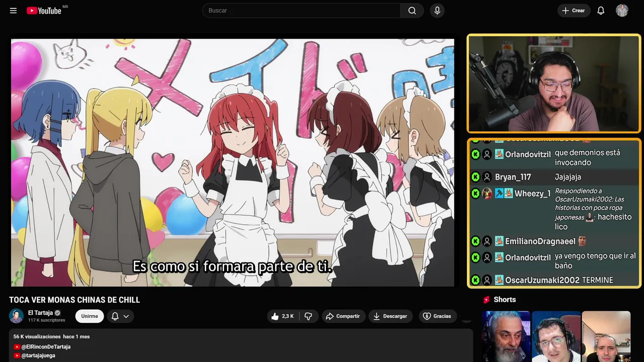644x362 pixels.
Task: Click the magnifying glass search button
Action: click(412, 11)
